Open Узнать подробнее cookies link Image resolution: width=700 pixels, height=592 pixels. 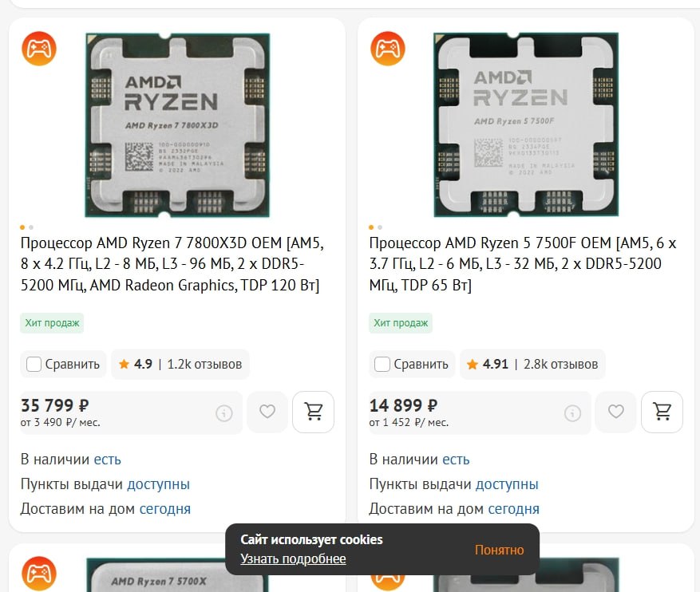pos(293,558)
